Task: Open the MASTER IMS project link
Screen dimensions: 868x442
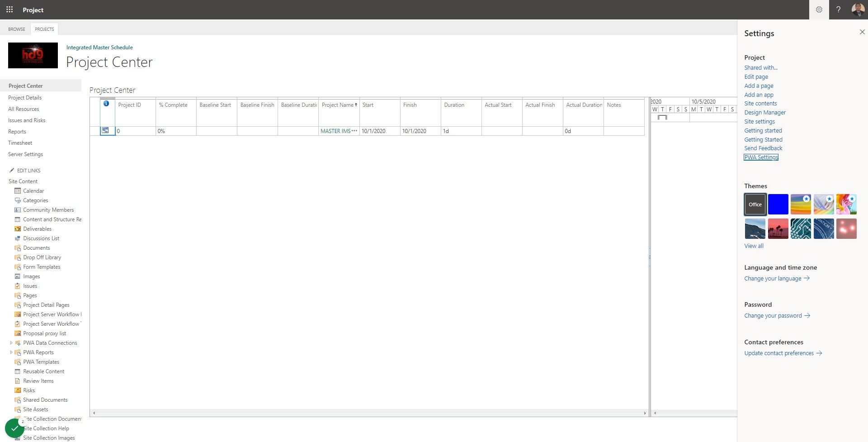Action: point(335,131)
